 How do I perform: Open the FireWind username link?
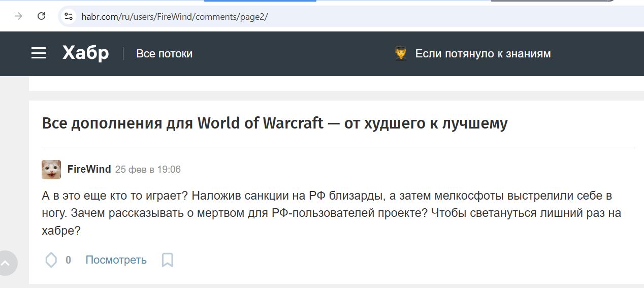pyautogui.click(x=89, y=169)
